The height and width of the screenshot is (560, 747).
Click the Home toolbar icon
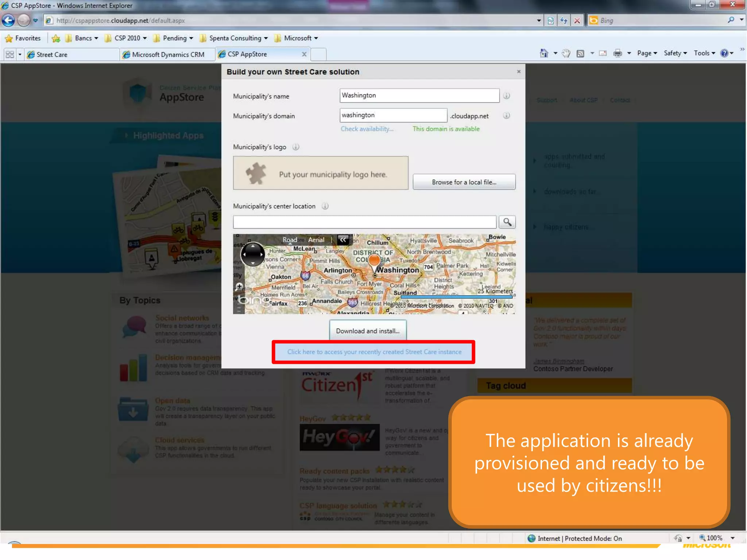(x=544, y=53)
